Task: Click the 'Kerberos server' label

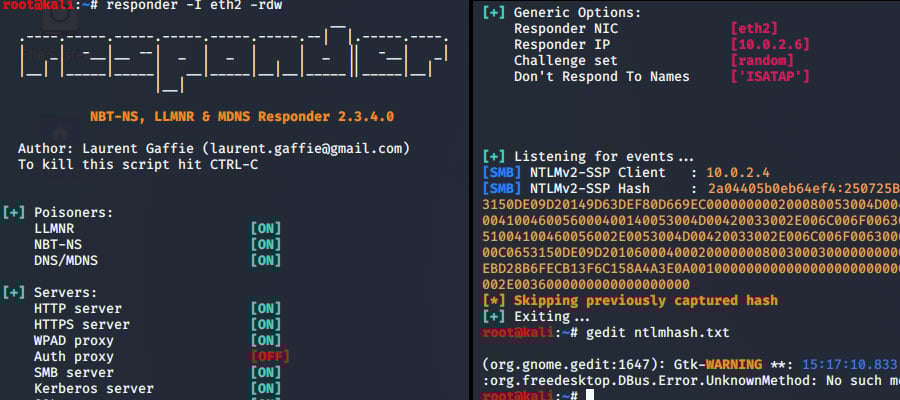Action: (94, 389)
